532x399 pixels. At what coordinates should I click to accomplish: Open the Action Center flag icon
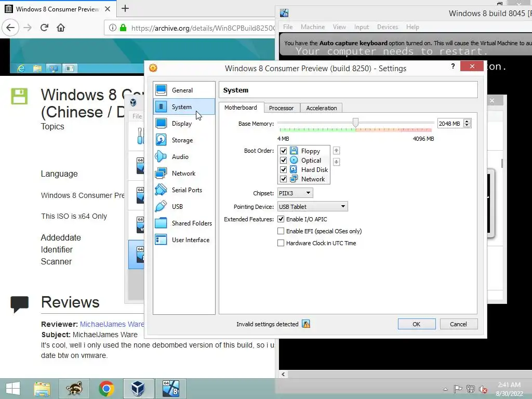(x=458, y=389)
